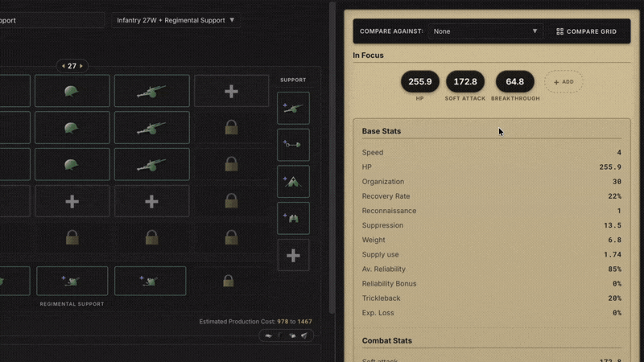Click the Exp. Loss row
Image resolution: width=644 pixels, height=362 pixels.
pyautogui.click(x=492, y=313)
